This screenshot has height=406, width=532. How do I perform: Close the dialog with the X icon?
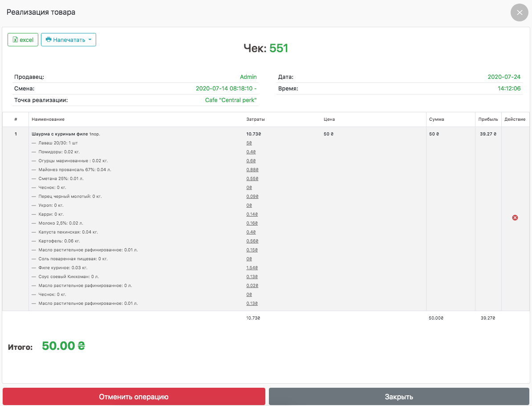519,12
